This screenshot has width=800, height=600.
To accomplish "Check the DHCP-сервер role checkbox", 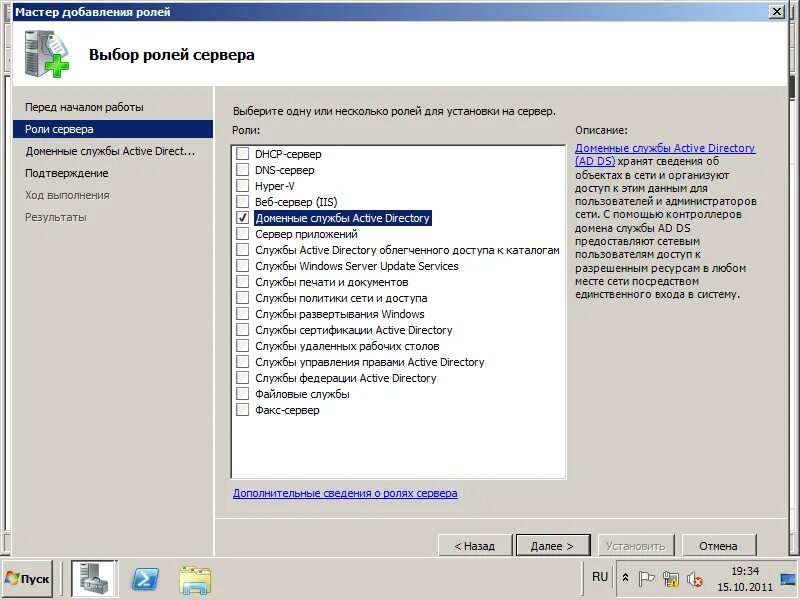I will [x=242, y=154].
